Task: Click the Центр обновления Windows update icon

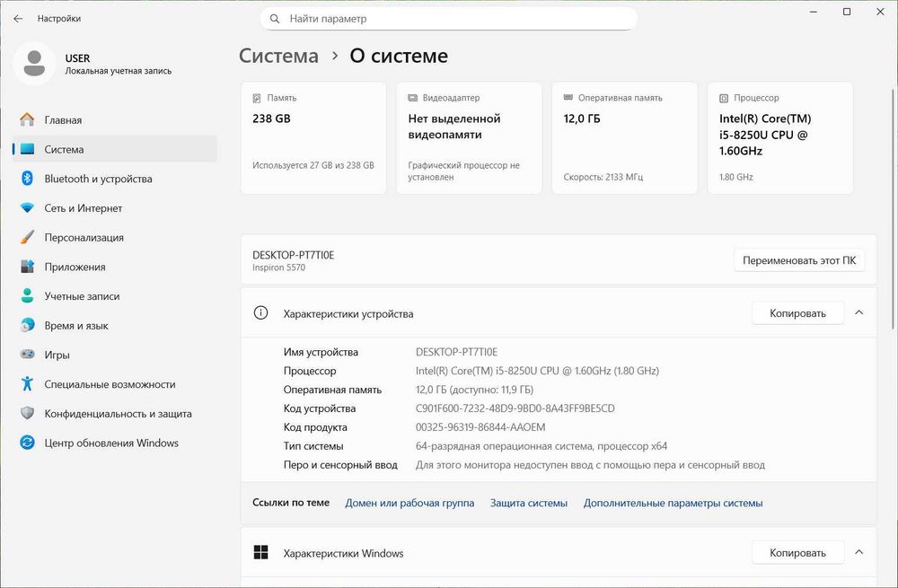Action: tap(27, 442)
